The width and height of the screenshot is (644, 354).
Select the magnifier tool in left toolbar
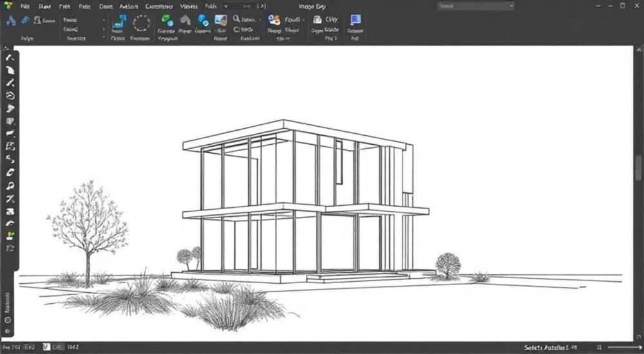[10, 186]
